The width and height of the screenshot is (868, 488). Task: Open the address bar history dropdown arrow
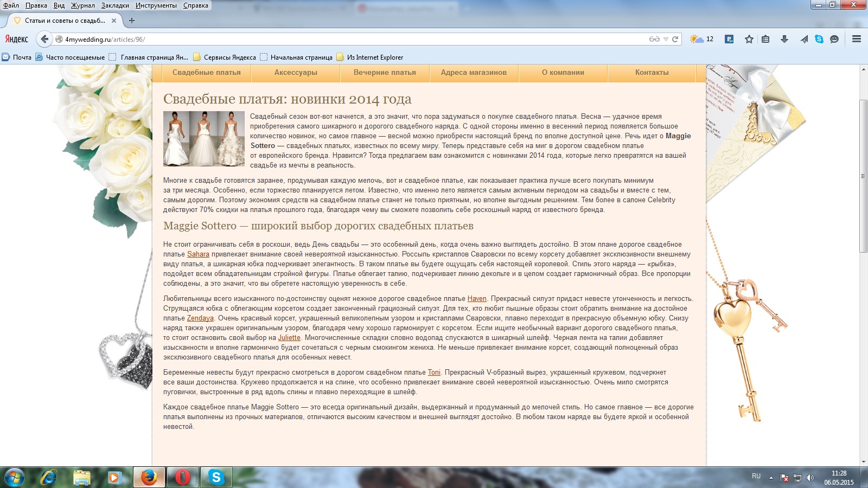point(666,39)
